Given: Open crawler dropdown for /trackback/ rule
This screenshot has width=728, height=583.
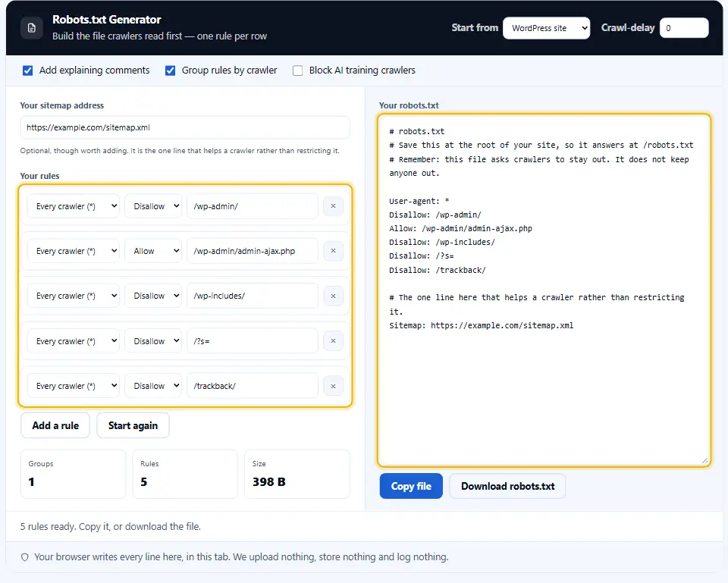Looking at the screenshot, I should [74, 386].
